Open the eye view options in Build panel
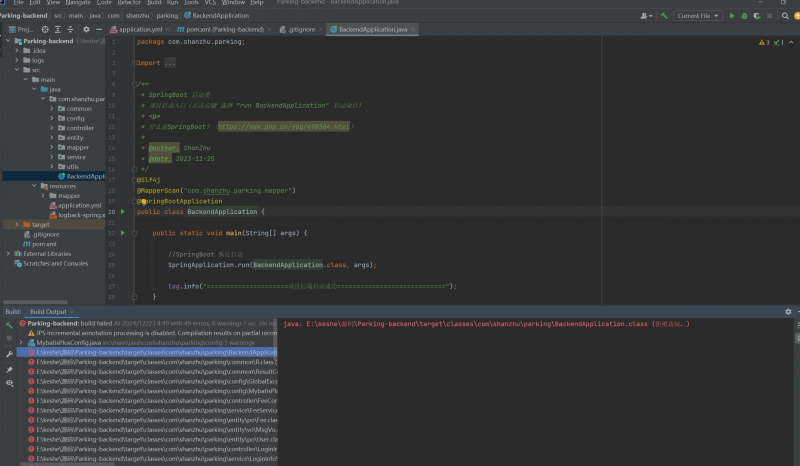The height and width of the screenshot is (466, 800). 9,383
